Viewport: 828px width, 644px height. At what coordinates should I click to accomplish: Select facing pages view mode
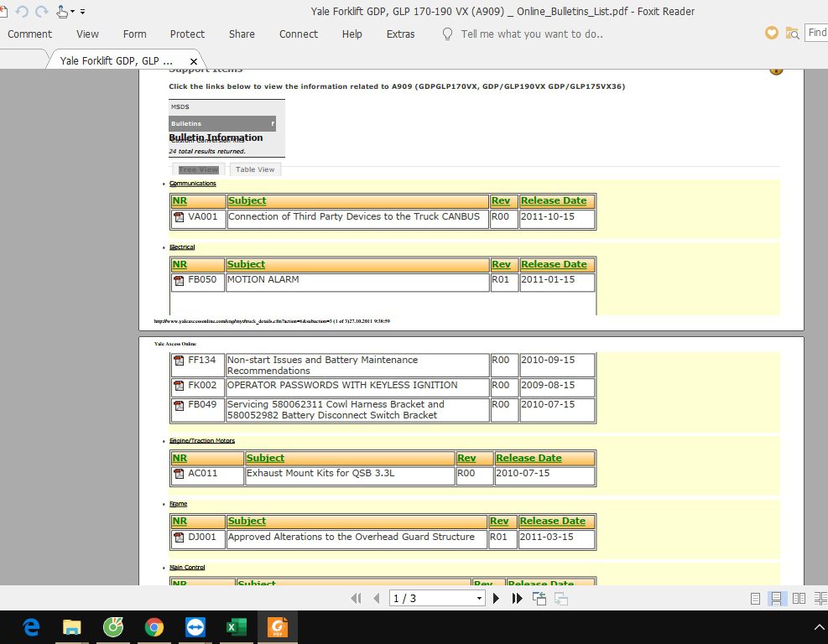point(799,598)
